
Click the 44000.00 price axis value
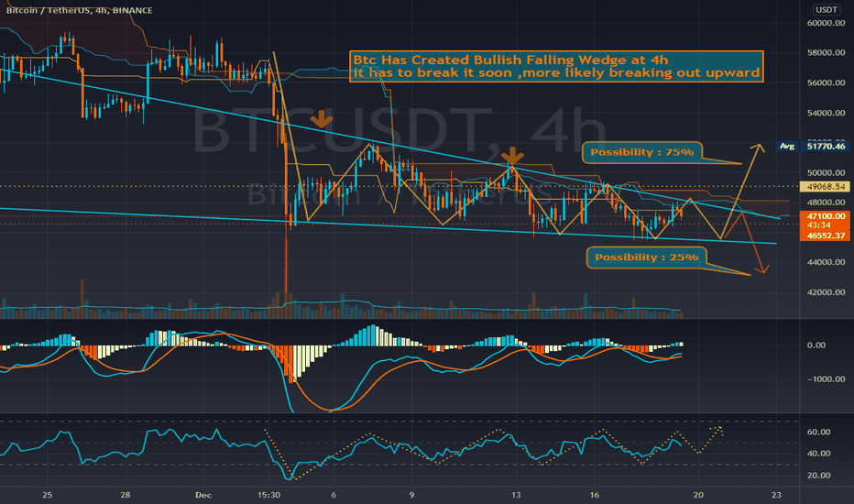[x=826, y=262]
